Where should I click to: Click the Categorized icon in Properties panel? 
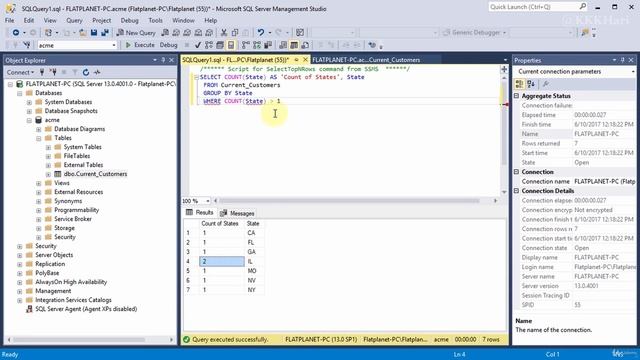[519, 84]
